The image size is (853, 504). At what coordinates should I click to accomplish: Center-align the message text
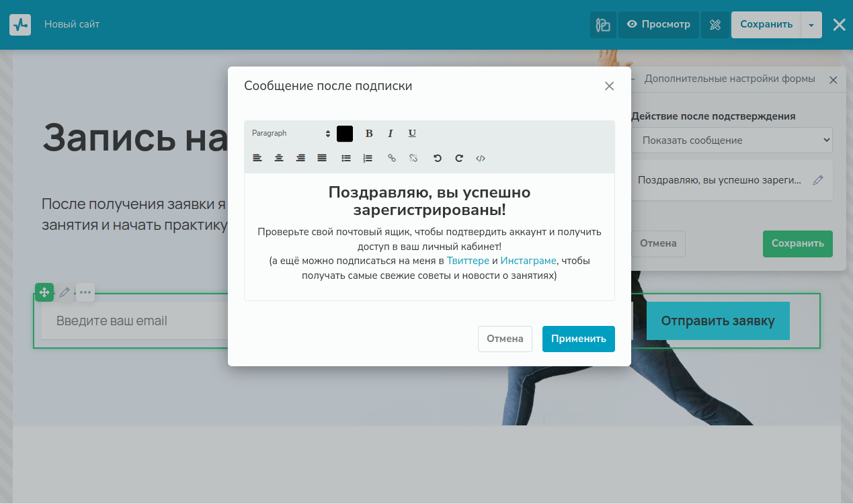click(x=279, y=158)
